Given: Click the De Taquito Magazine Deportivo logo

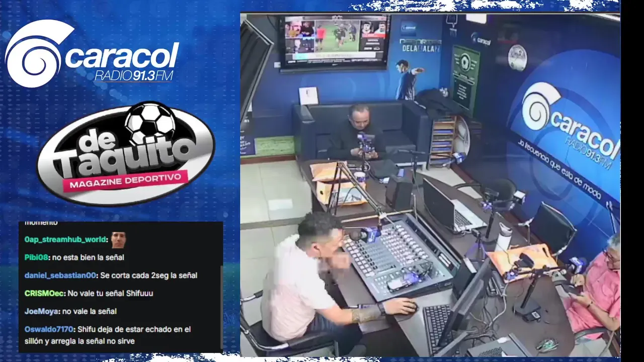Looking at the screenshot, I should (126, 153).
